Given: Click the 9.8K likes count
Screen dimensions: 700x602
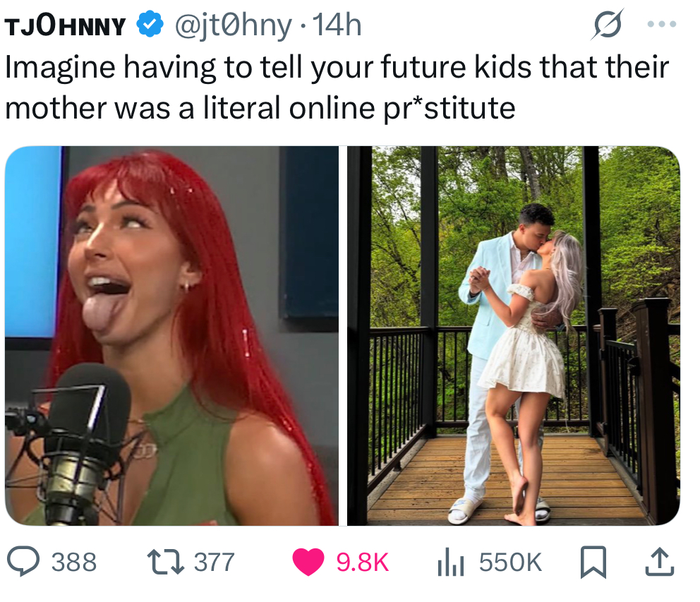Looking at the screenshot, I should 363,562.
